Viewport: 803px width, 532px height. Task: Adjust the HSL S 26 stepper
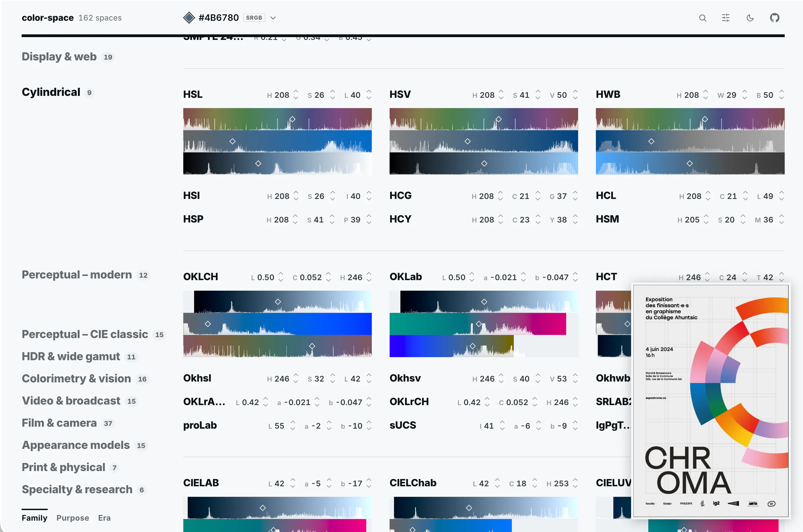[332, 95]
